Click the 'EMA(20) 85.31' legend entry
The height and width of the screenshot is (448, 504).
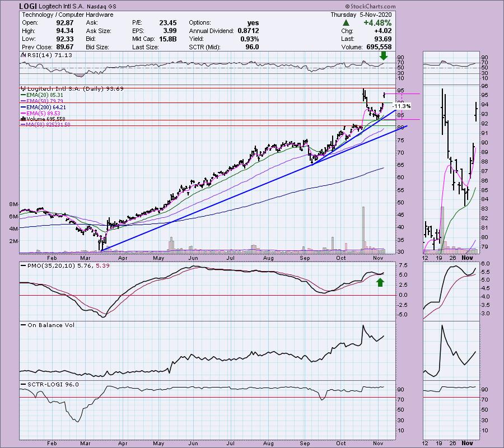click(x=45, y=95)
